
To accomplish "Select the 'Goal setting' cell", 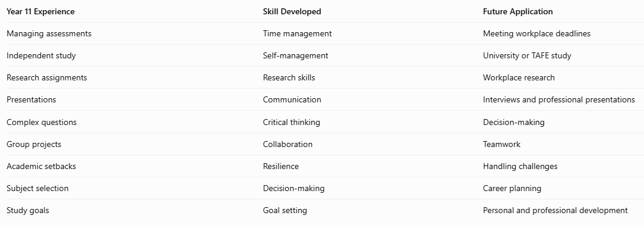I will click(x=285, y=211).
